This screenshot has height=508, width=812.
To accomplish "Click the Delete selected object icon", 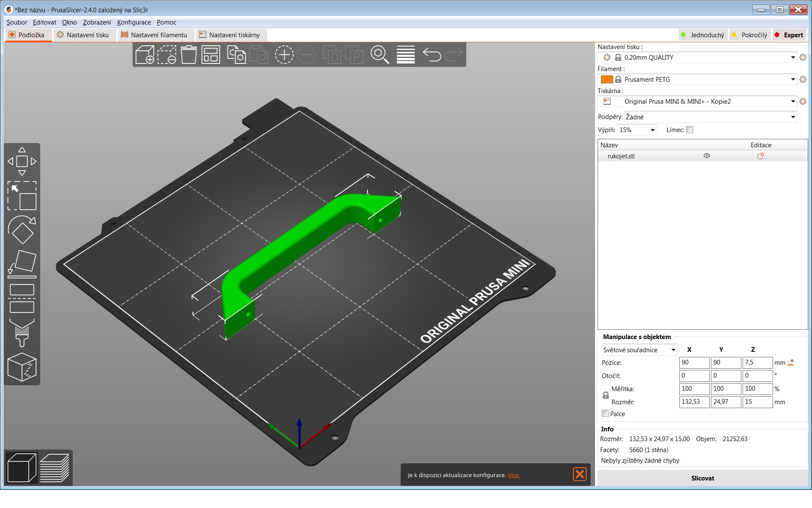I will pos(167,55).
